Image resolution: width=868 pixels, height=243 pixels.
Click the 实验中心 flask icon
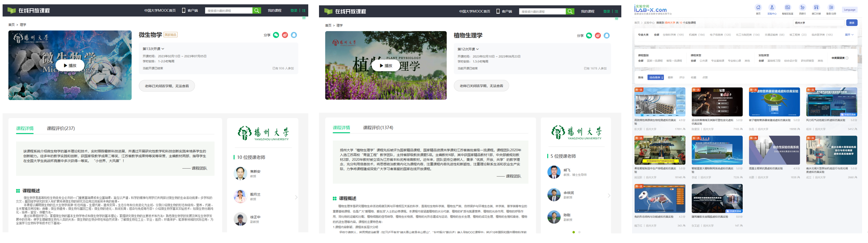772,8
